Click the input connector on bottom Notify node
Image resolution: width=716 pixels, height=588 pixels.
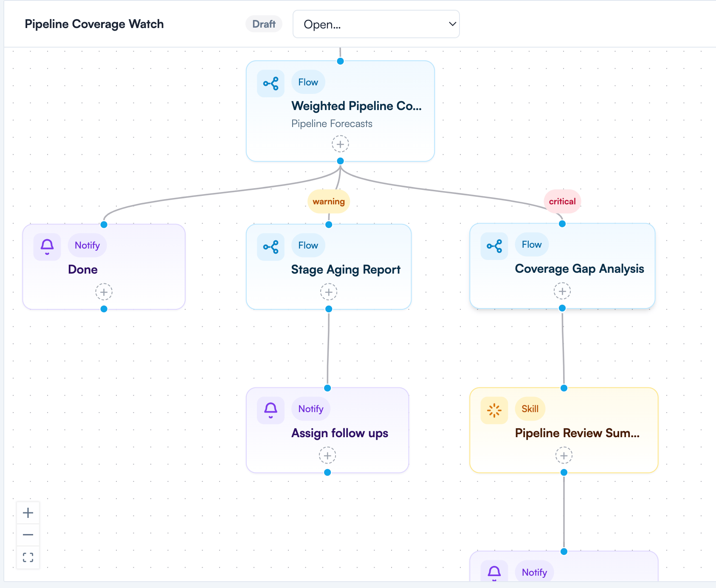(564, 551)
